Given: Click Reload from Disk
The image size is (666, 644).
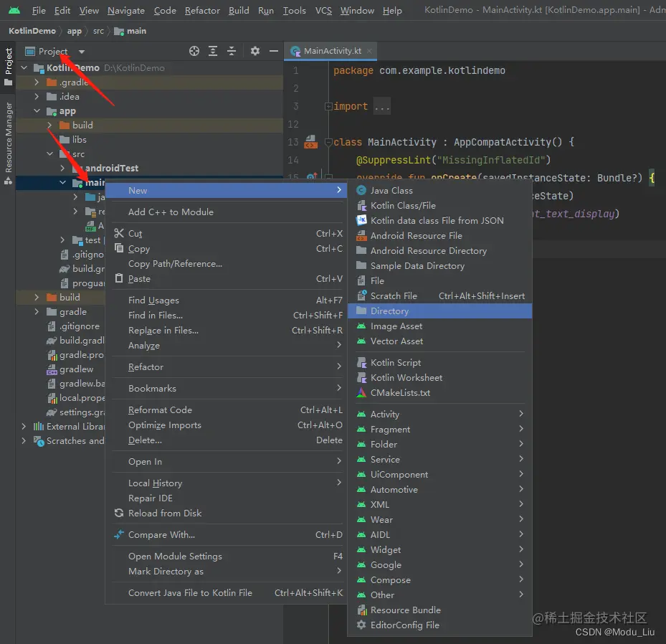Looking at the screenshot, I should [x=227, y=513].
